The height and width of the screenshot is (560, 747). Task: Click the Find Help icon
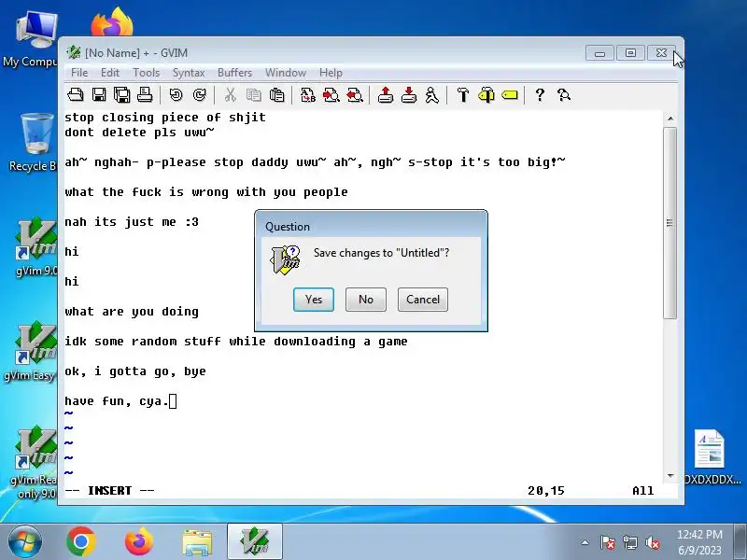[x=564, y=95]
